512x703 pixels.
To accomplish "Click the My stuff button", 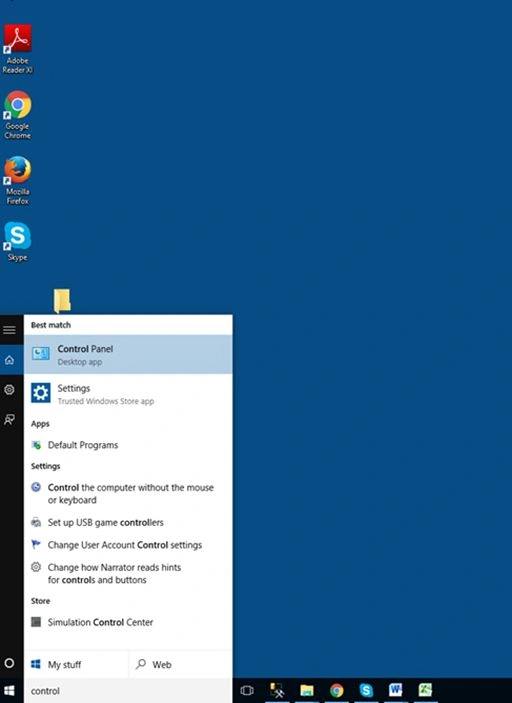I will pos(76,664).
